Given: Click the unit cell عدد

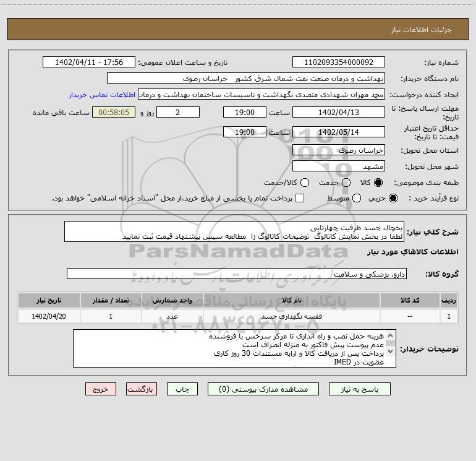Looking at the screenshot, I should pos(172,316).
